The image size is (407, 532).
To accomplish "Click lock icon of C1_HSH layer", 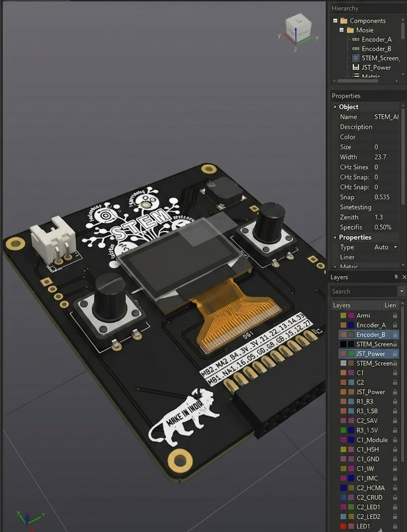I will (395, 449).
